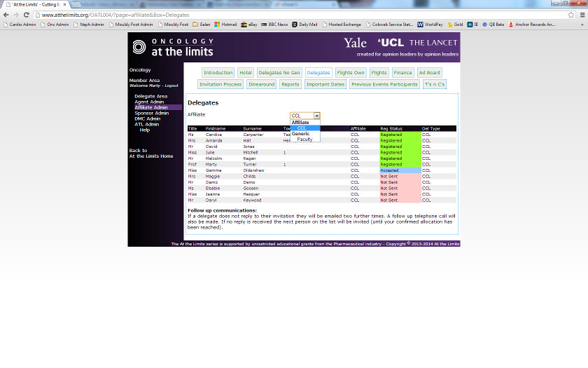Bookmark this page with the star icon
The image size is (588, 368).
570,15
